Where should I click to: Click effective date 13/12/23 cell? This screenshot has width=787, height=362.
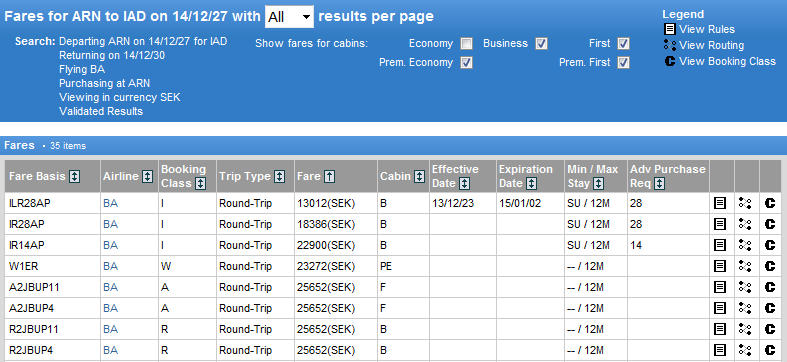(463, 203)
